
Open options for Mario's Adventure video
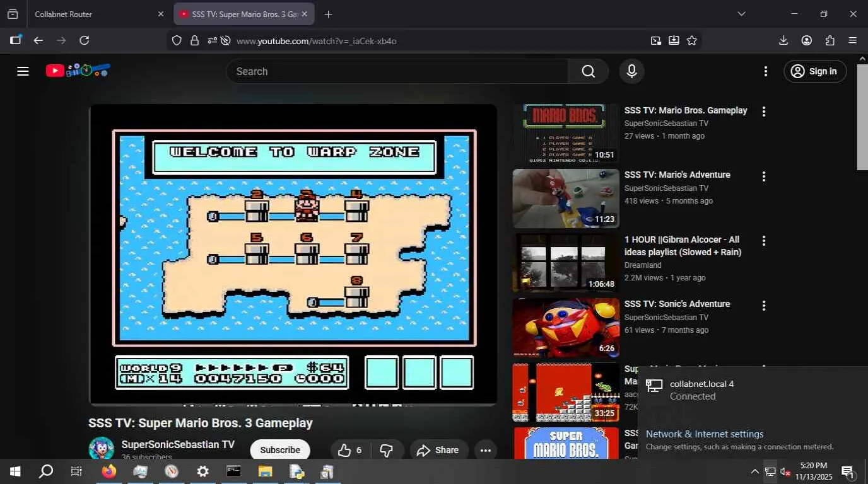click(x=764, y=176)
